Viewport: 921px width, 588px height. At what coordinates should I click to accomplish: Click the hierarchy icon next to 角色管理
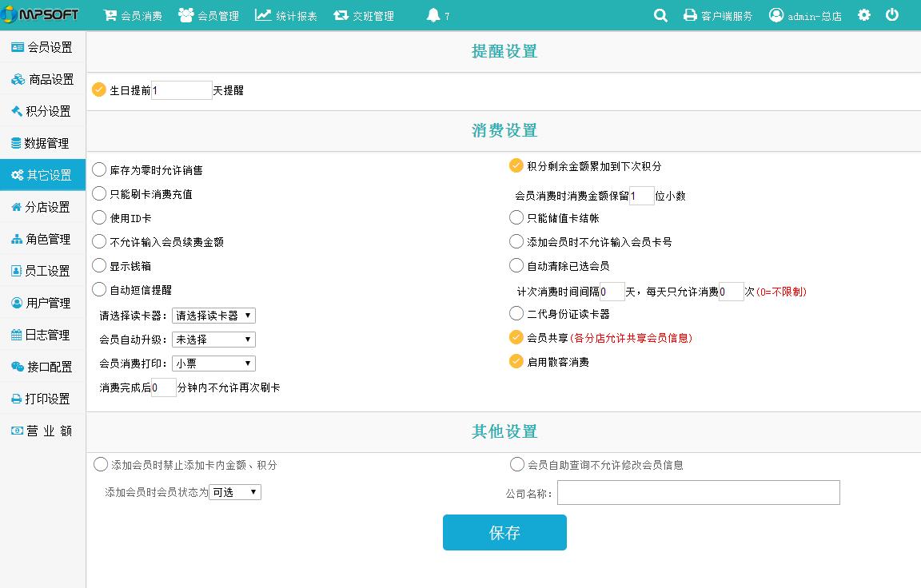[17, 239]
